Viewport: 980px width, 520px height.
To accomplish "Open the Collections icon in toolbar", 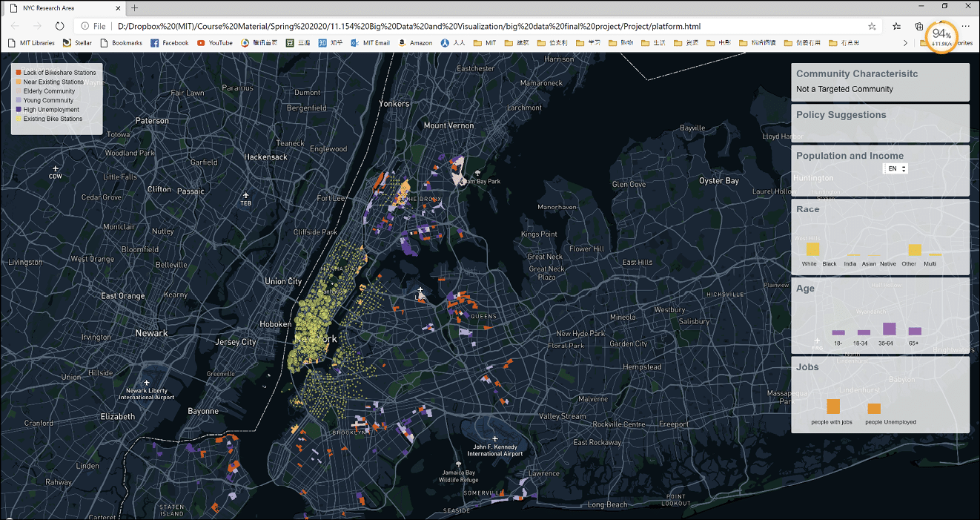I will pyautogui.click(x=919, y=26).
